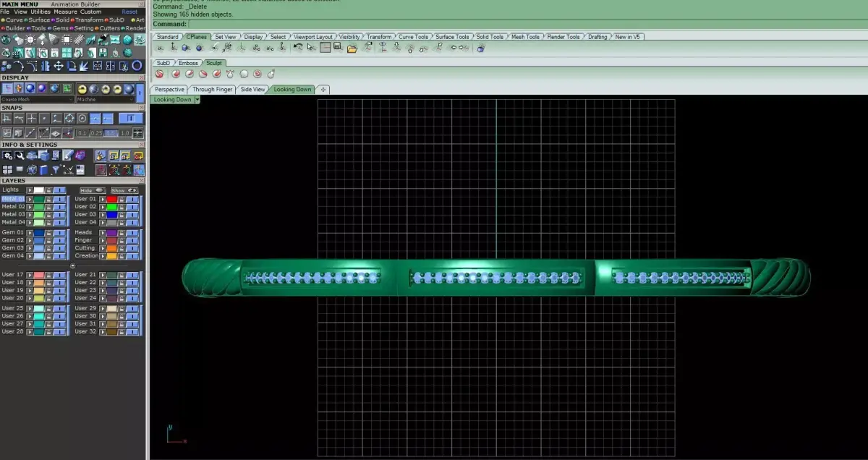Select the Move tool four-arrow icon
Screen dimensions: 868x460
tap(59, 66)
